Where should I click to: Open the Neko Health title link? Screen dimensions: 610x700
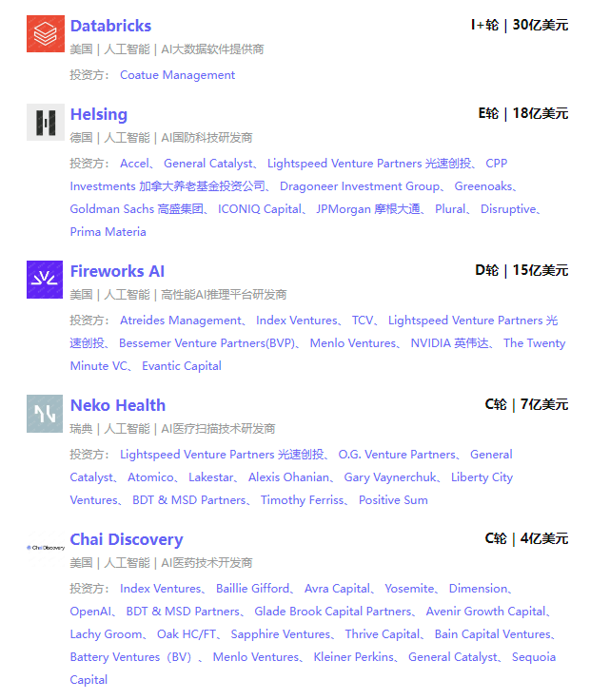tap(118, 405)
